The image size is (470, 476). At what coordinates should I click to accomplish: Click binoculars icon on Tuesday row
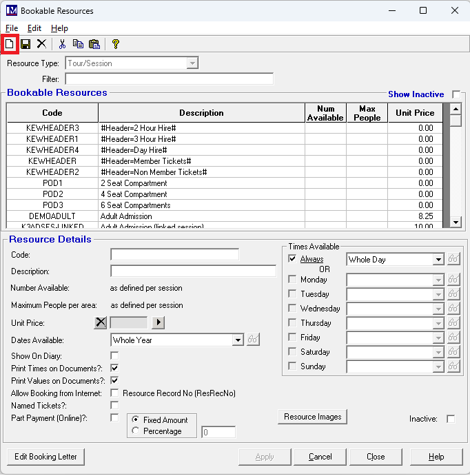pyautogui.click(x=453, y=294)
